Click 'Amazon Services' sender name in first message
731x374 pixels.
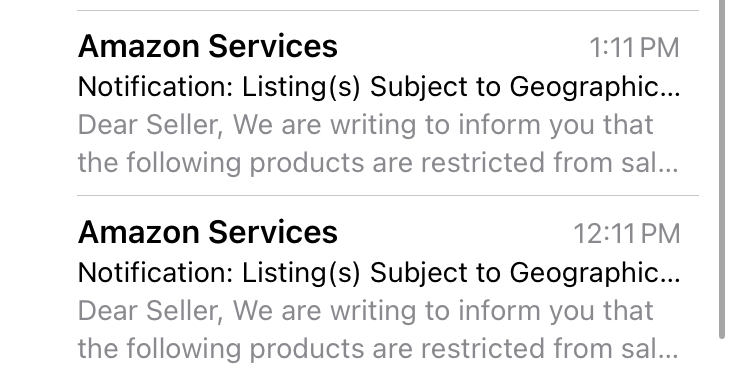(x=207, y=47)
